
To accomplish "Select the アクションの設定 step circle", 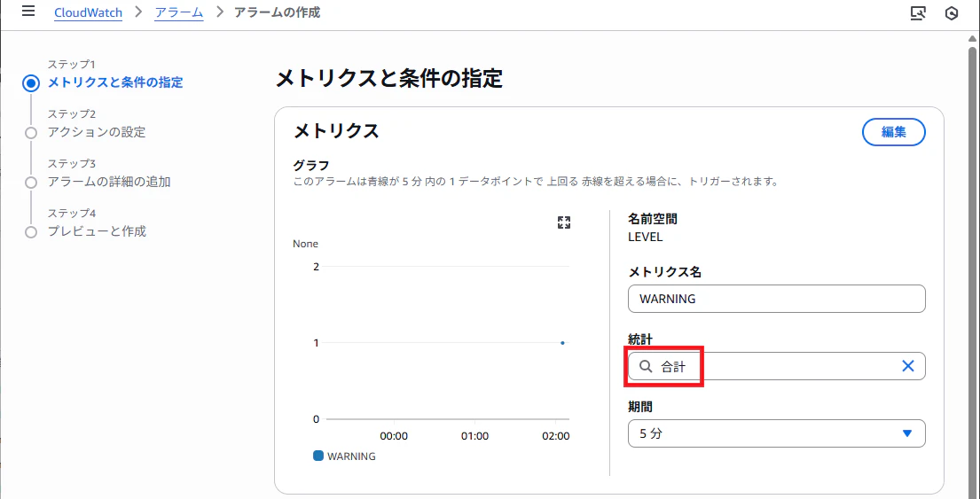I will 31,132.
